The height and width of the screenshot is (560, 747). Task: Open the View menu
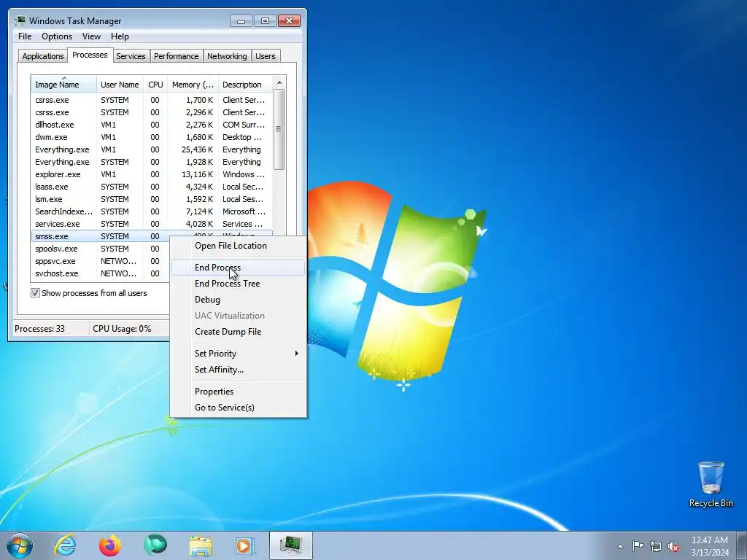pyautogui.click(x=91, y=36)
